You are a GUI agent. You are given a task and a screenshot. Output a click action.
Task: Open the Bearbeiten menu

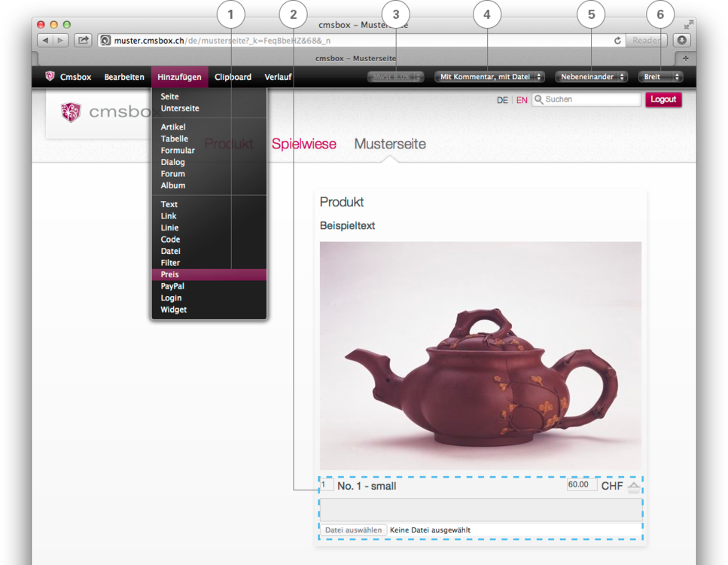(x=124, y=77)
